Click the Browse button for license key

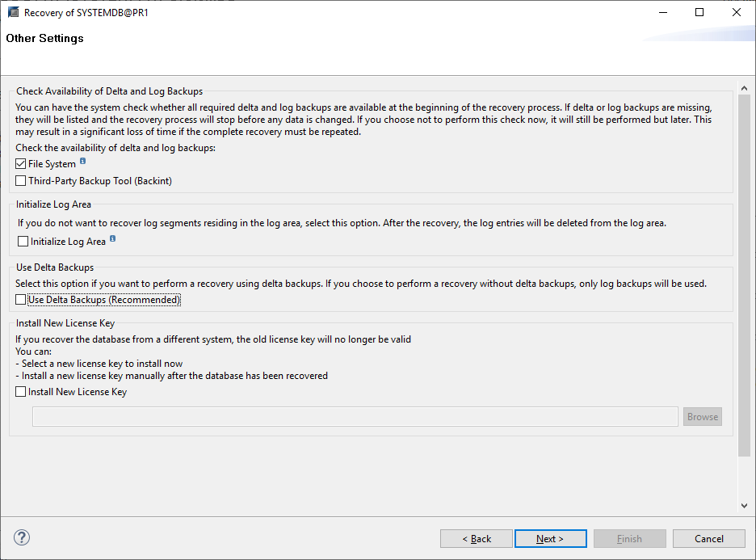point(702,417)
